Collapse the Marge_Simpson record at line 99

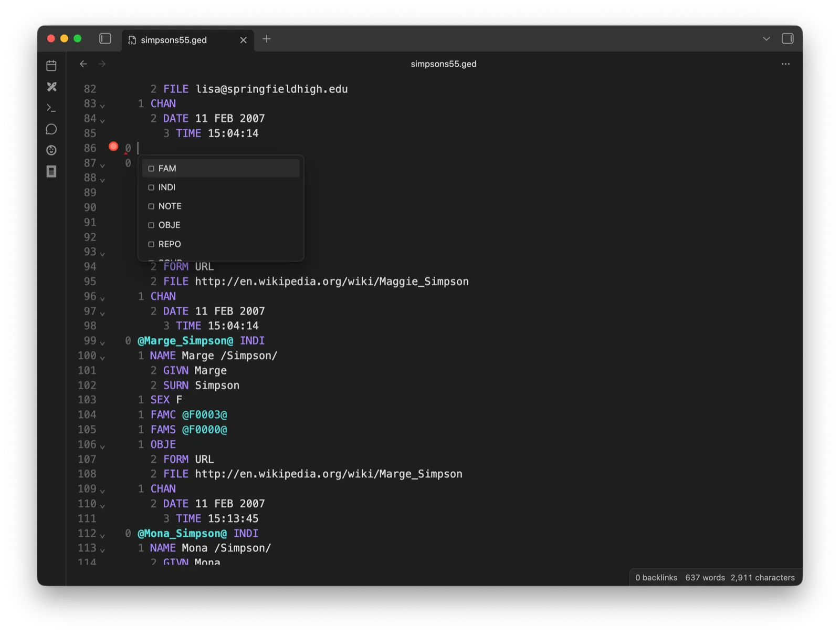click(x=102, y=342)
